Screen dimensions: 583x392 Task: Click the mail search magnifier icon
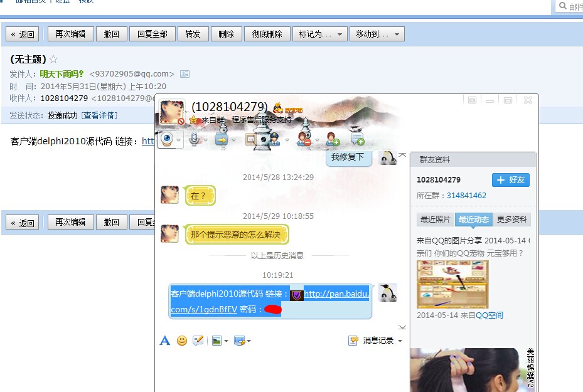[x=563, y=6]
